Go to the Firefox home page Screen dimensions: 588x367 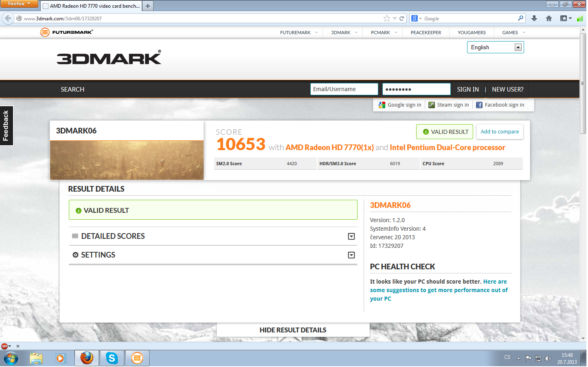[549, 18]
